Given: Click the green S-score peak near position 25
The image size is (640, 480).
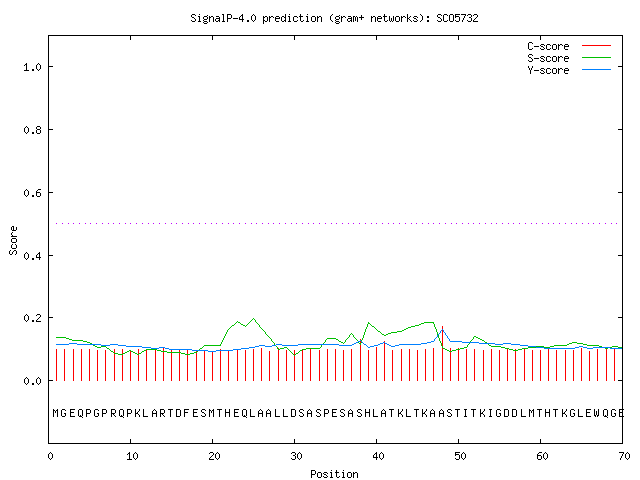Looking at the screenshot, I should pos(253,319).
